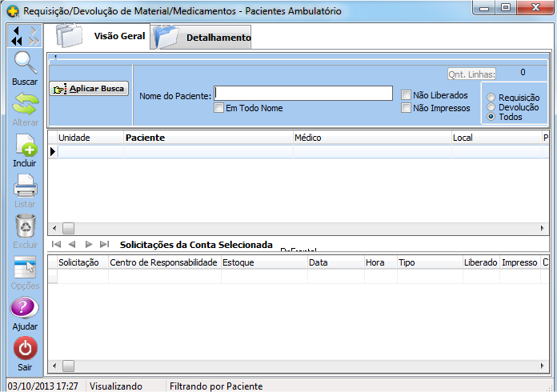Image resolution: width=557 pixels, height=392 pixels.
Task: Tick the Não Impressos checkbox
Action: (x=407, y=108)
